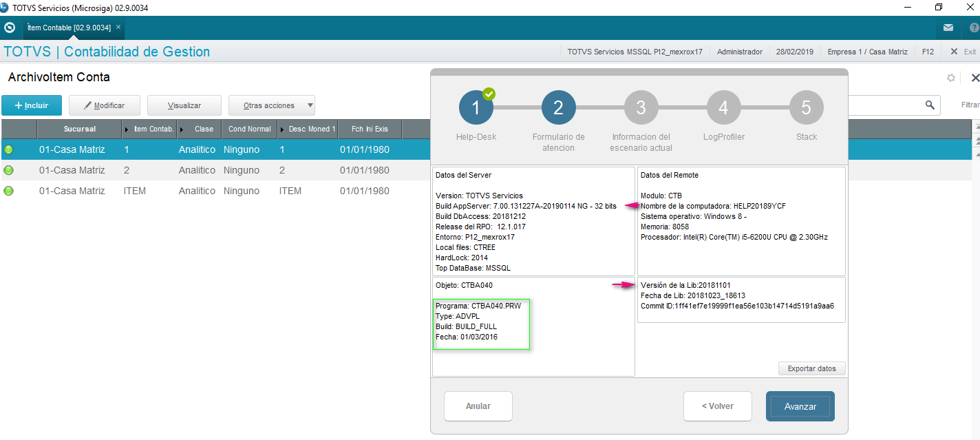980x440 pixels.
Task: Click the 'Entorno: P12_mexrox17' line
Action: point(475,237)
